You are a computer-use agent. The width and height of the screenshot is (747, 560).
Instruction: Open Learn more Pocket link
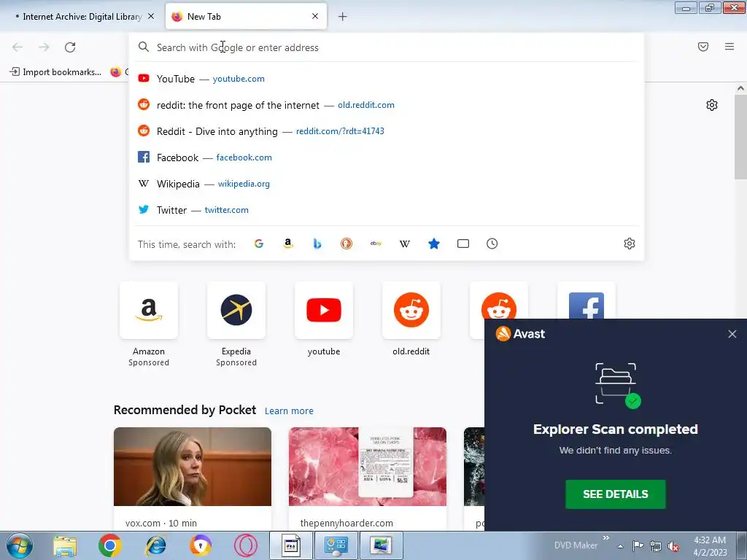tap(289, 411)
